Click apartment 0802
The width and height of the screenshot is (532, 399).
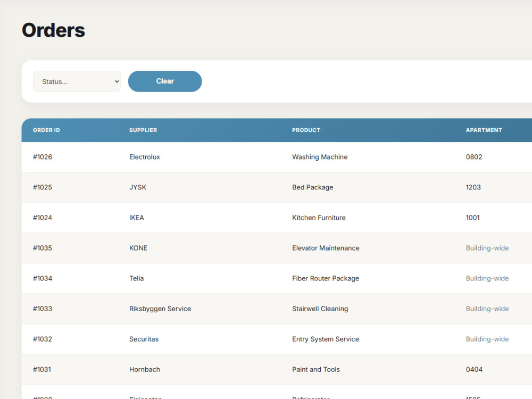click(x=474, y=157)
